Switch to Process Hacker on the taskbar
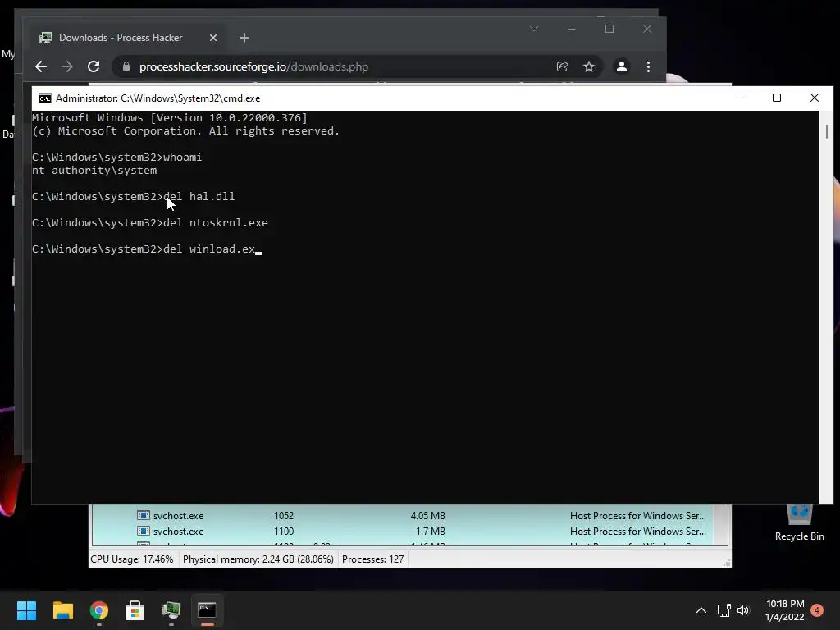This screenshot has width=840, height=630. (171, 610)
